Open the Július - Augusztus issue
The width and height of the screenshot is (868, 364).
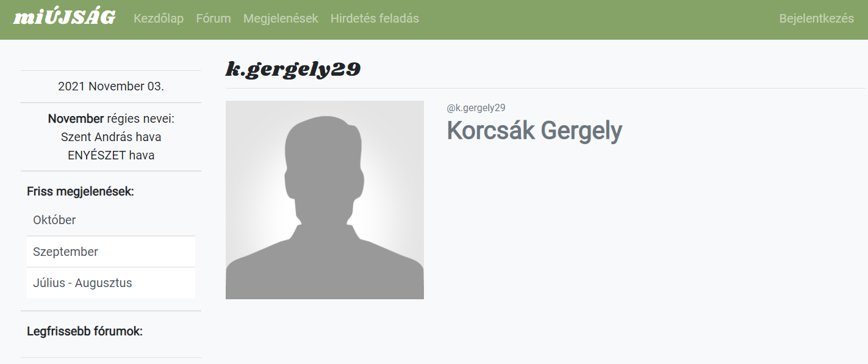coord(111,283)
